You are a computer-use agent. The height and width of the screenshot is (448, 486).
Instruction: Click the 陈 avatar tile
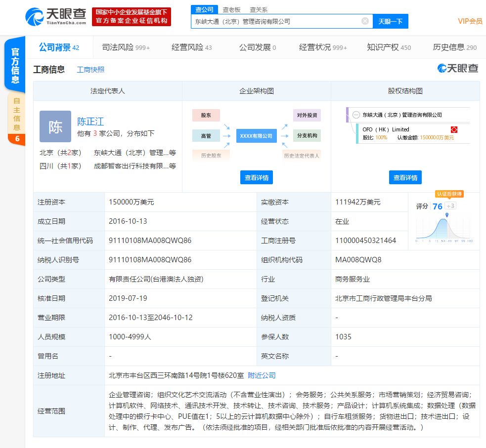point(55,126)
